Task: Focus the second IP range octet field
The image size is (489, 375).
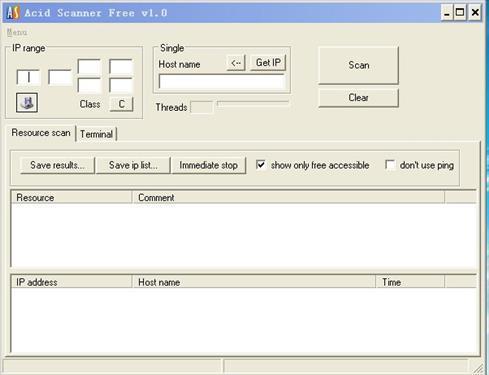Action: (x=60, y=77)
